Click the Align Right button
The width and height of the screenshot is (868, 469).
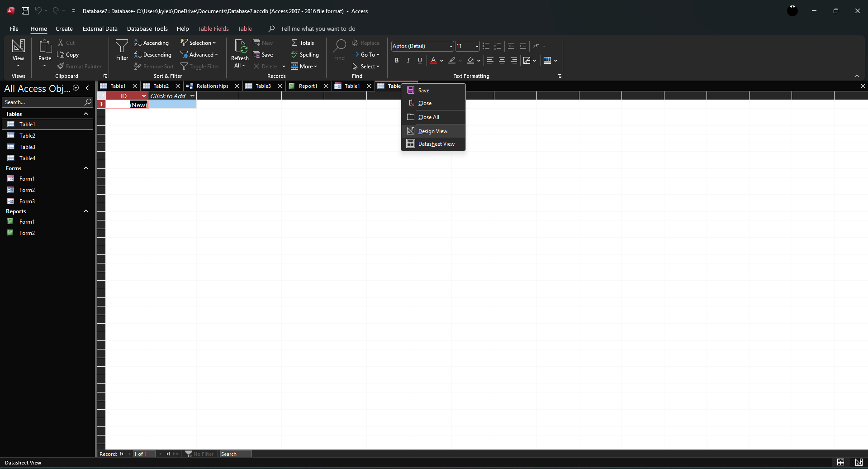click(514, 60)
